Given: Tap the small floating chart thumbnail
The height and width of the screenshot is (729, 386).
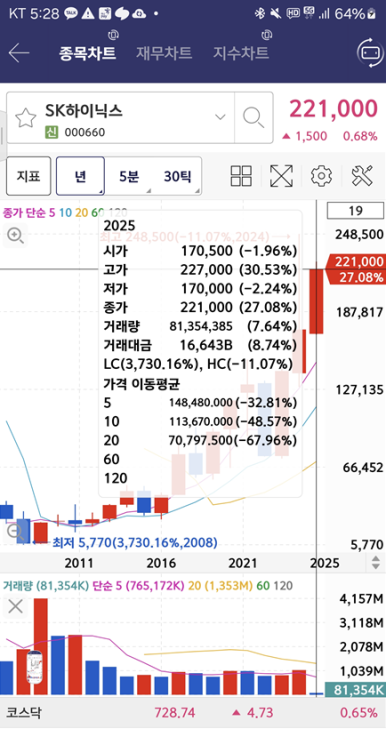Looking at the screenshot, I should [x=35, y=667].
